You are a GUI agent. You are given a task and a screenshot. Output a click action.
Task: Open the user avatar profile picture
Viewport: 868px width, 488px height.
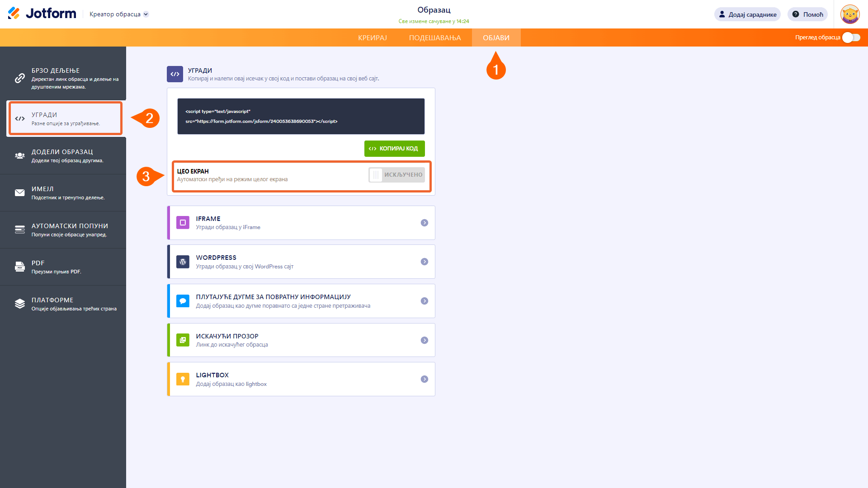tap(850, 14)
